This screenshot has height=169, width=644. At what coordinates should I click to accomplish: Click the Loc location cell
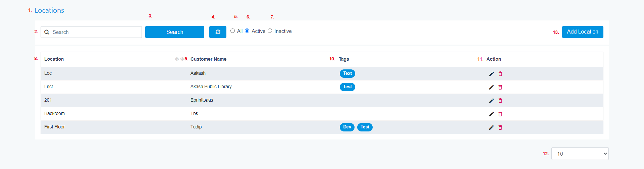[48, 73]
